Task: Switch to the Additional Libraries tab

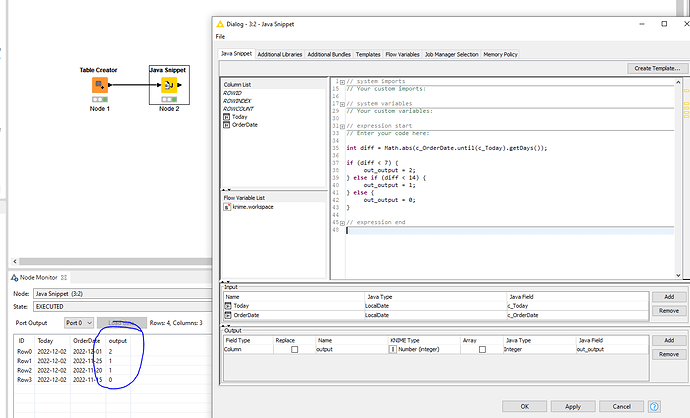Action: (280, 55)
